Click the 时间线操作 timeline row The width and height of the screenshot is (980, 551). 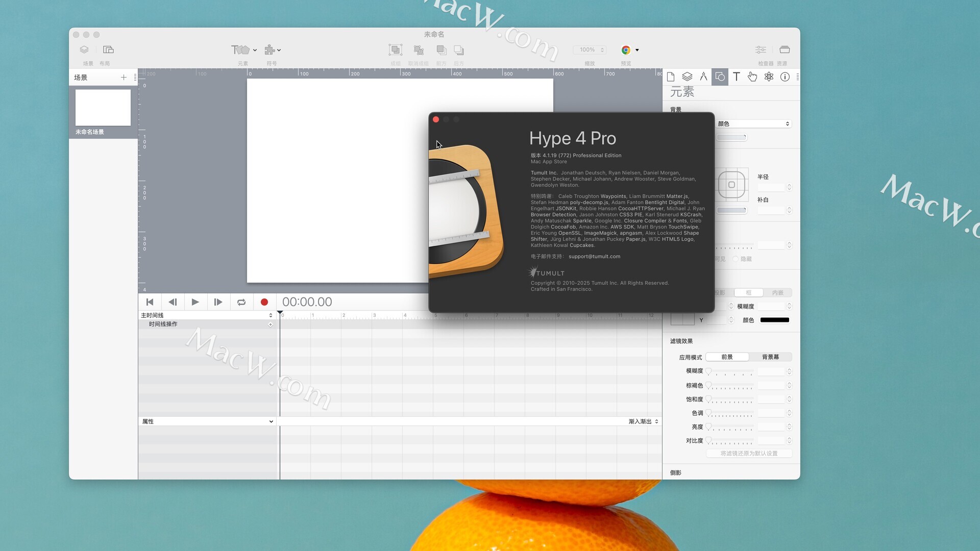pyautogui.click(x=207, y=324)
